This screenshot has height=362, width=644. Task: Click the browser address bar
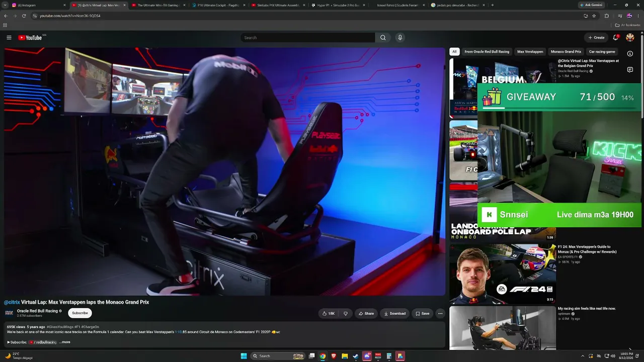pyautogui.click(x=307, y=16)
